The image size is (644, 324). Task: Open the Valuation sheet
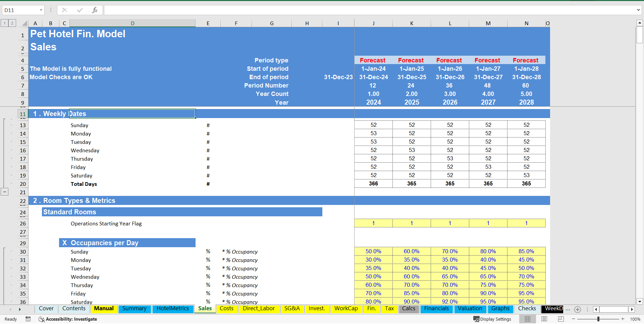tap(470, 309)
